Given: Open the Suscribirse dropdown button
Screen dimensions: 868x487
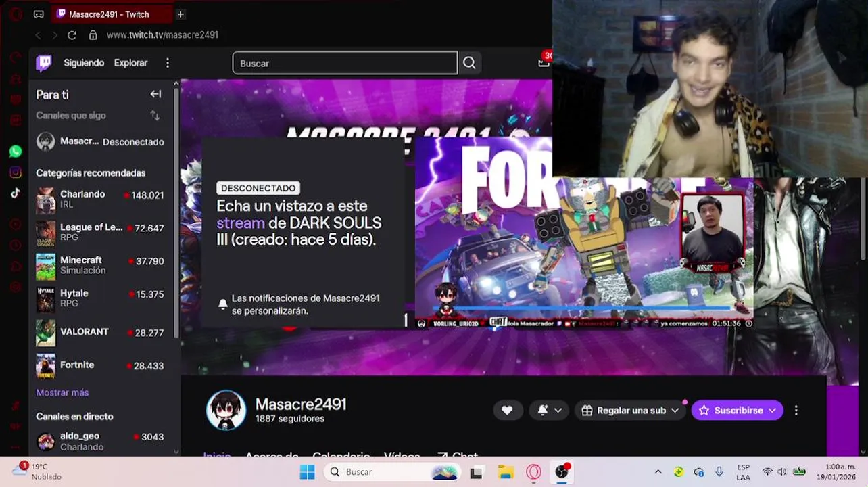Looking at the screenshot, I should (x=737, y=410).
